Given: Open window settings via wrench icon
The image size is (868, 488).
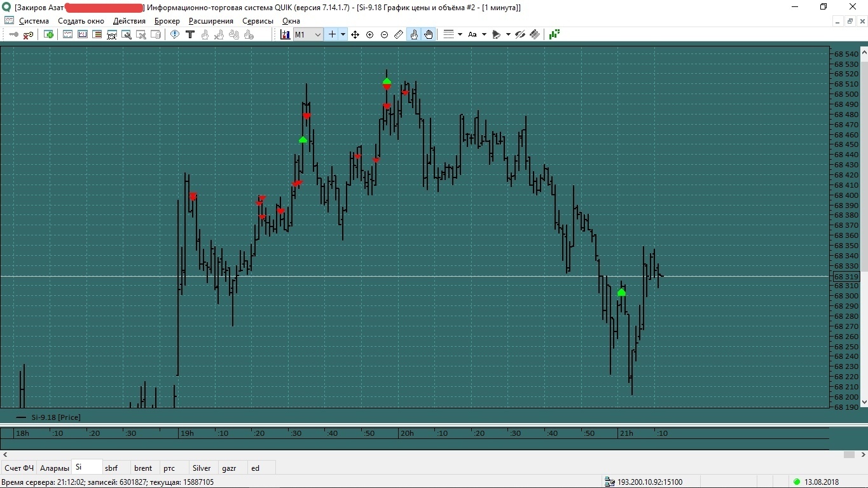Looking at the screenshot, I should click(x=127, y=34).
